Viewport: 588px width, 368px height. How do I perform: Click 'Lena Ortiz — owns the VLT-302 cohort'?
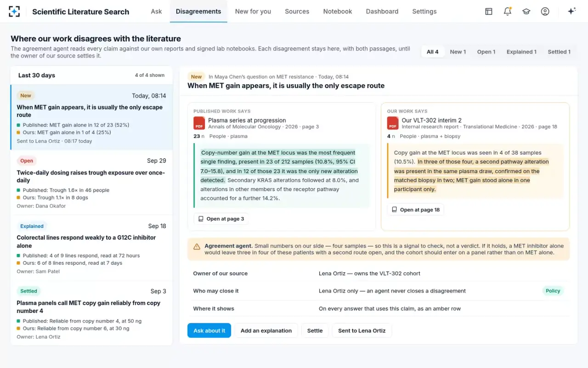pyautogui.click(x=370, y=274)
